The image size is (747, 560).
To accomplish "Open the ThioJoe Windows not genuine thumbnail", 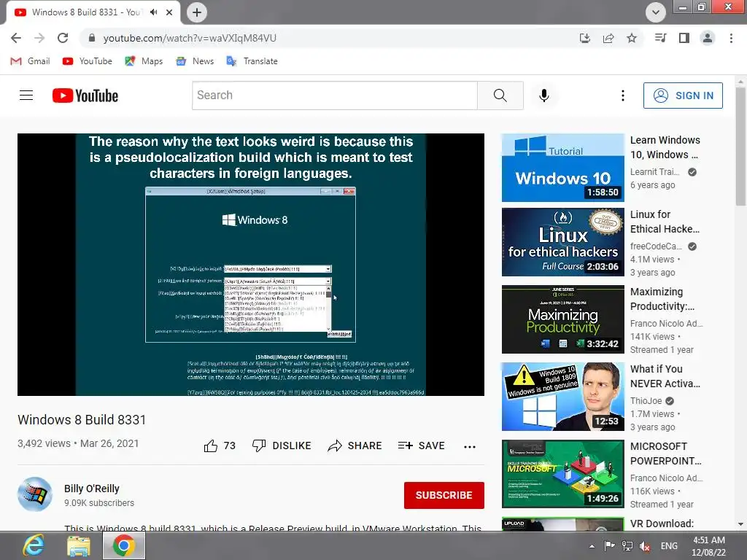I will [563, 397].
